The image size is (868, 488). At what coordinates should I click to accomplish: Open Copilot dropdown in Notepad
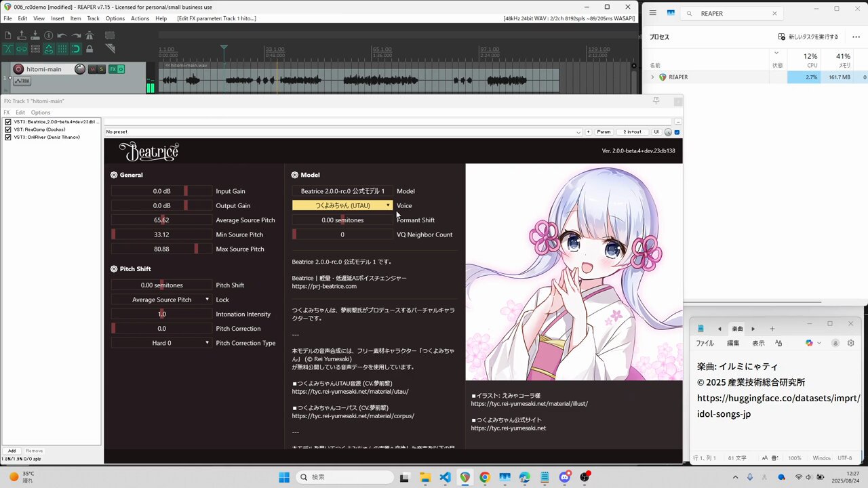[x=812, y=344]
